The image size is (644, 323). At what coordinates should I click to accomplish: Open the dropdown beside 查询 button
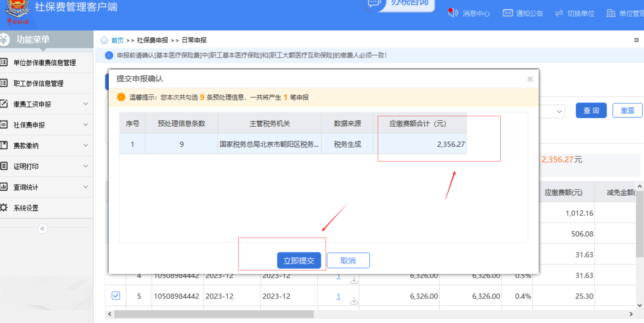click(559, 111)
